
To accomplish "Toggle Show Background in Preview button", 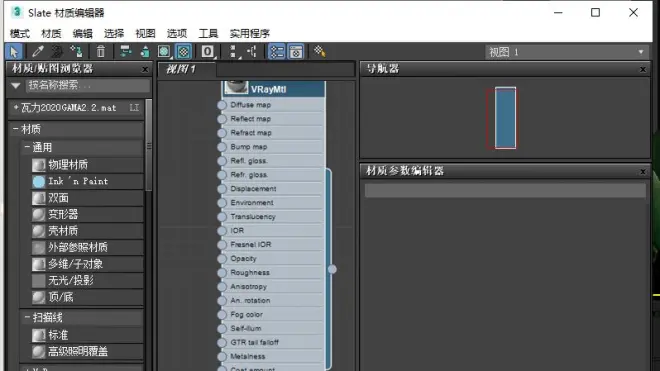I will pyautogui.click(x=184, y=52).
